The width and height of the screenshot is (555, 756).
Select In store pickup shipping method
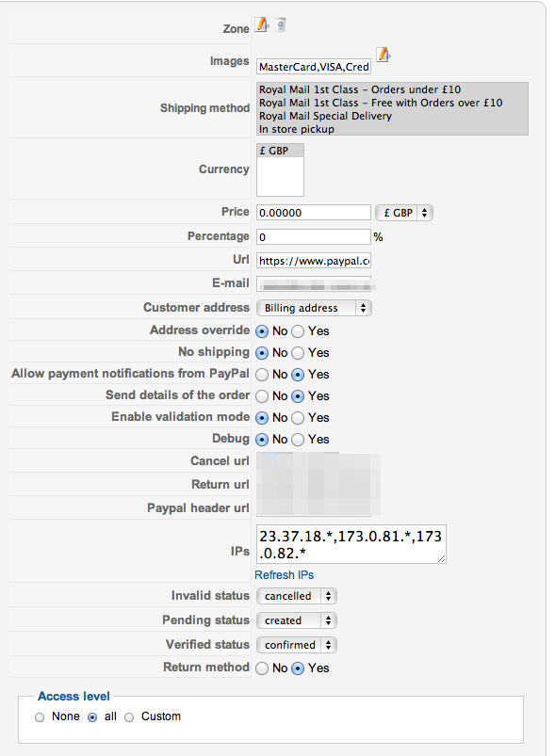296,129
